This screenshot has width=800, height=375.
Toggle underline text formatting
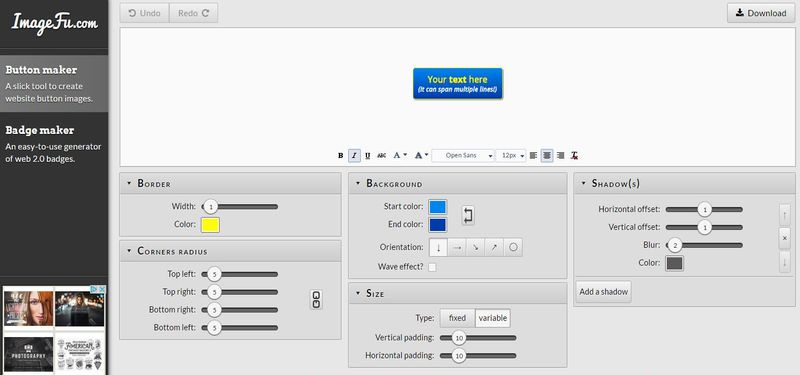pyautogui.click(x=368, y=156)
